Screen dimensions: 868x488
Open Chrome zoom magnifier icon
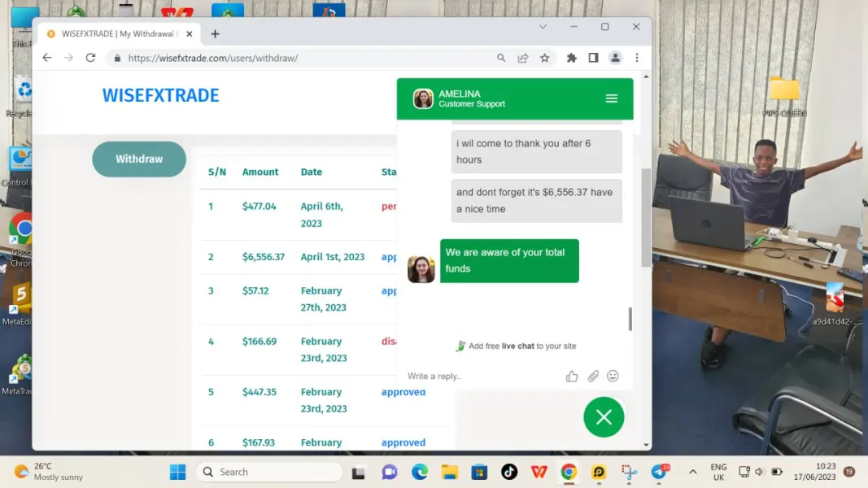point(501,58)
